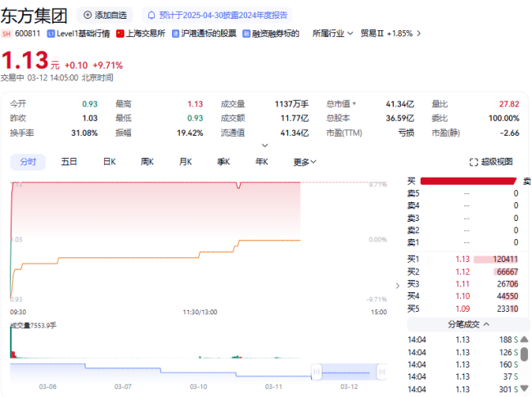Switch to the 年K tab
532x397 pixels.
[x=262, y=162]
